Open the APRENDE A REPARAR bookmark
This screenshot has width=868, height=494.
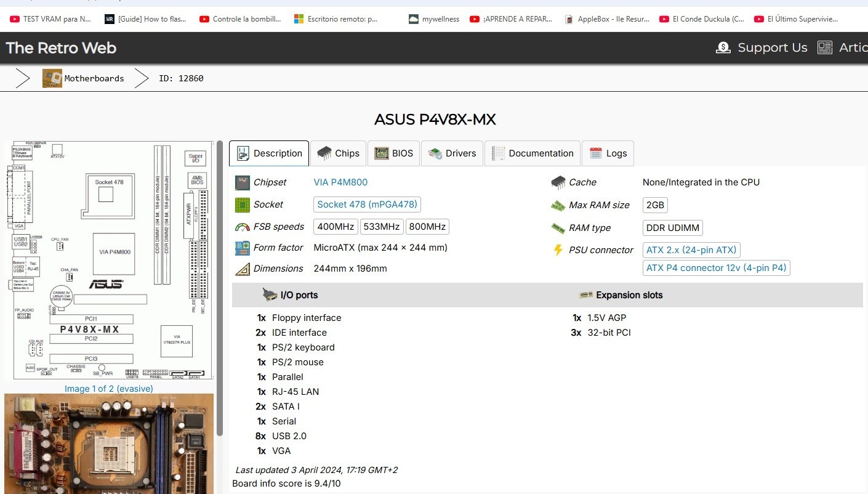[511, 19]
